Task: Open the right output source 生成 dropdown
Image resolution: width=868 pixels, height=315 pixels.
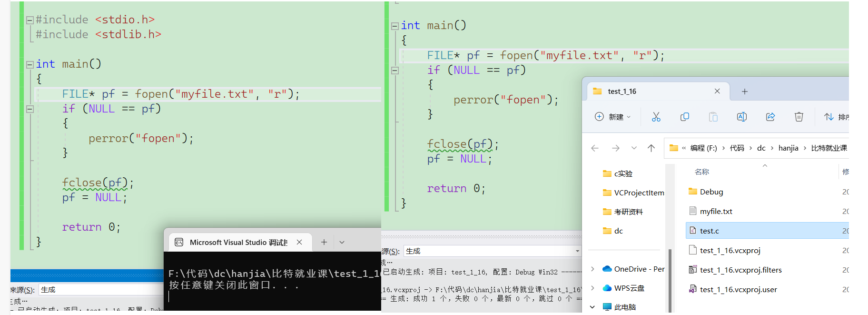Action: (x=577, y=251)
